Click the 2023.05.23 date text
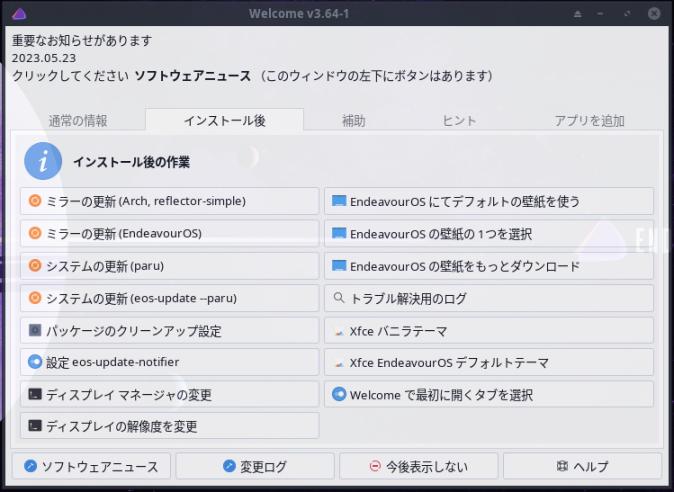This screenshot has width=674, height=492. 44,58
